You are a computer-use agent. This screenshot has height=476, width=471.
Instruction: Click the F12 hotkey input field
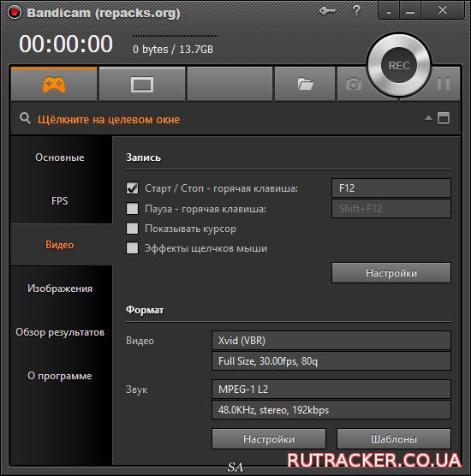point(391,187)
